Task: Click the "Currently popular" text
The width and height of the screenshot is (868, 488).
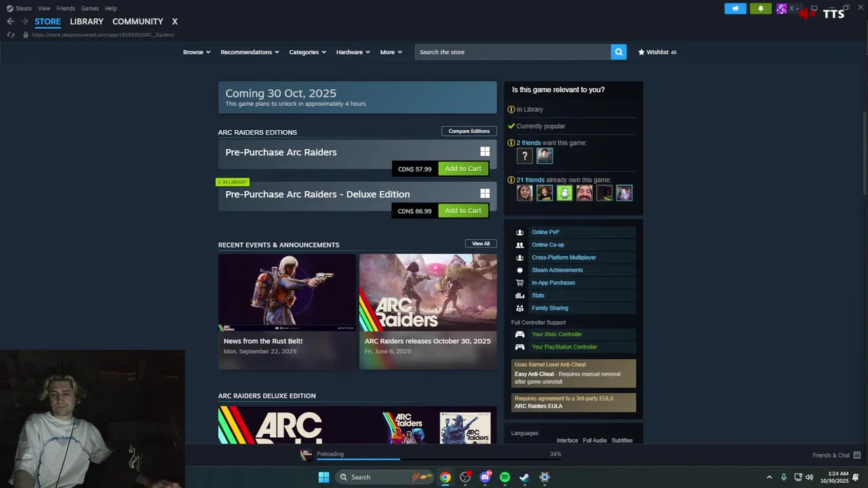Action: (540, 126)
